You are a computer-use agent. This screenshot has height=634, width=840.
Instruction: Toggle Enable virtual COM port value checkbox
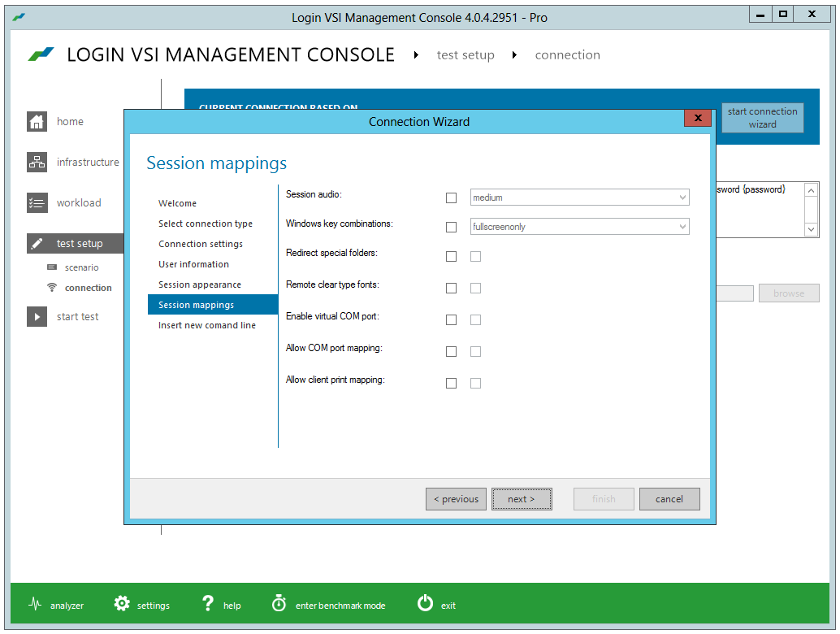(476, 320)
